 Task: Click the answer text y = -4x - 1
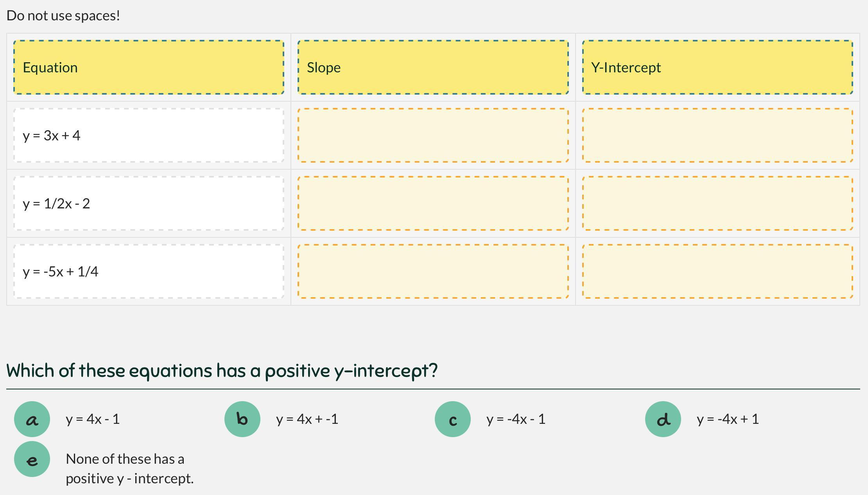[516, 419]
